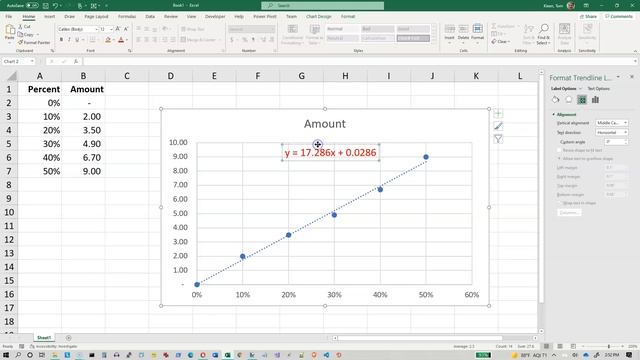Click the Fill Color paint bucket in Font group
Image resolution: width=640 pixels, height=360 pixels.
108,40
